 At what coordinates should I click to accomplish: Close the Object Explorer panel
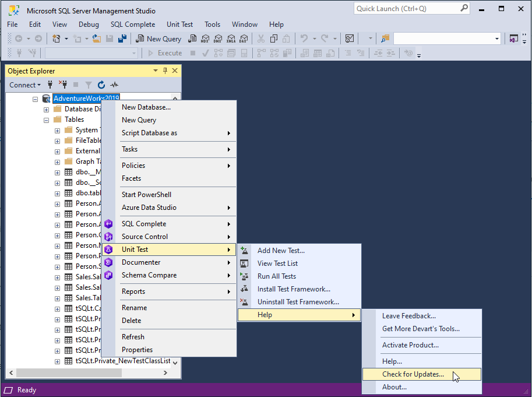175,71
